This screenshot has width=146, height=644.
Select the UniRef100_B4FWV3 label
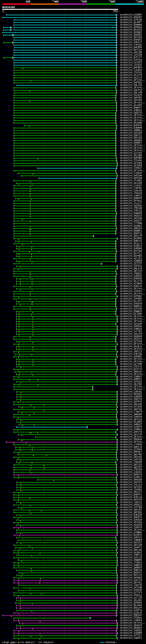[x=131, y=40]
